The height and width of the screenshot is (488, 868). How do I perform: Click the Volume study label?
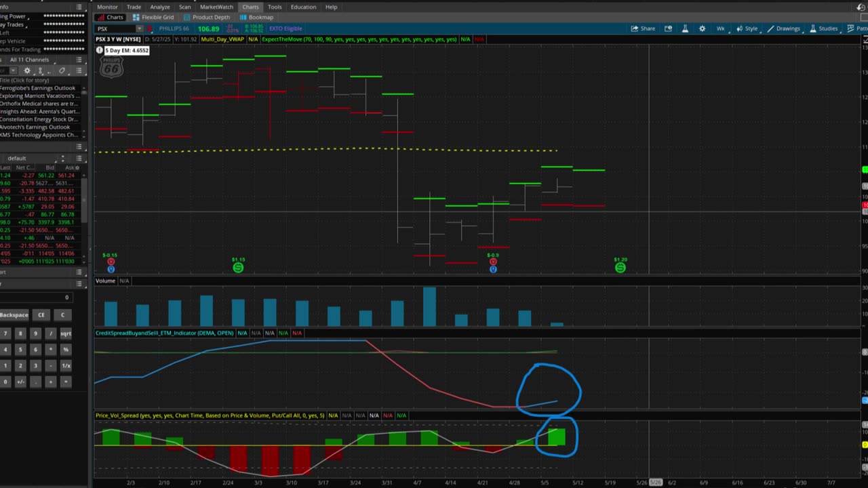[105, 281]
